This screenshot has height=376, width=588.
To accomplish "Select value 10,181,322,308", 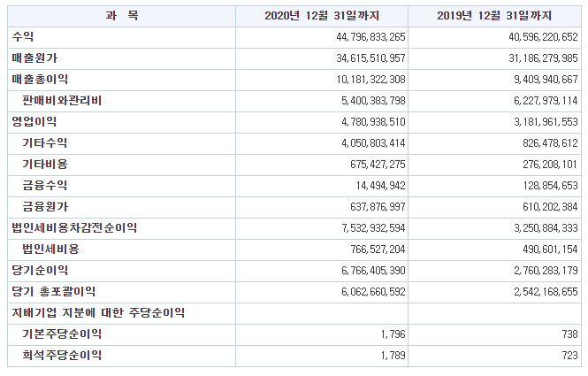I will click(x=370, y=80).
